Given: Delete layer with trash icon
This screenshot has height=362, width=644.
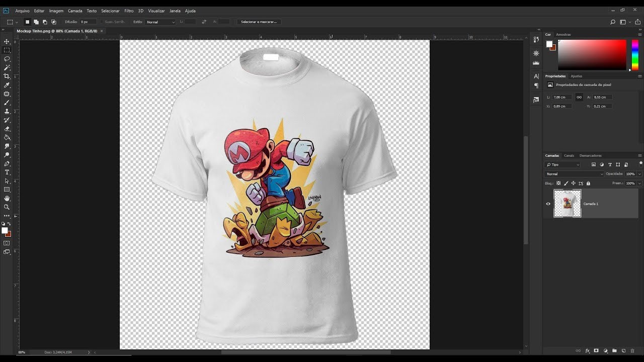Looking at the screenshot, I should pyautogui.click(x=632, y=350).
